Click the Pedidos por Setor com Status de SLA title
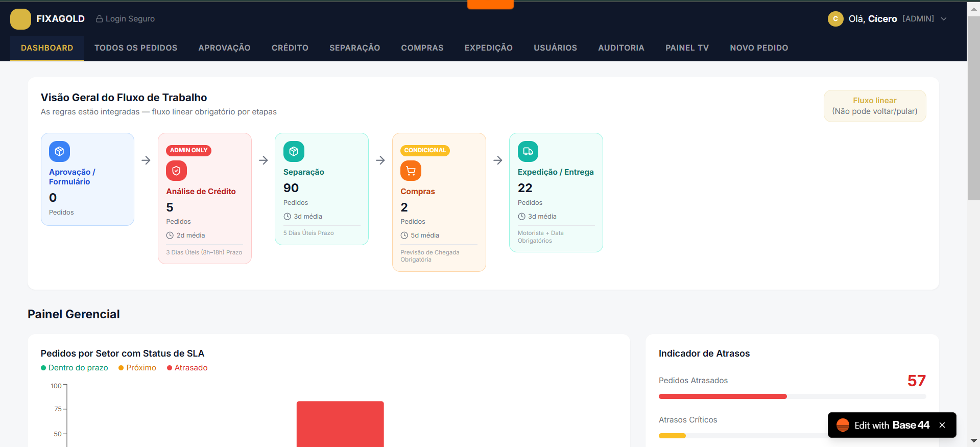This screenshot has height=447, width=980. [x=123, y=354]
